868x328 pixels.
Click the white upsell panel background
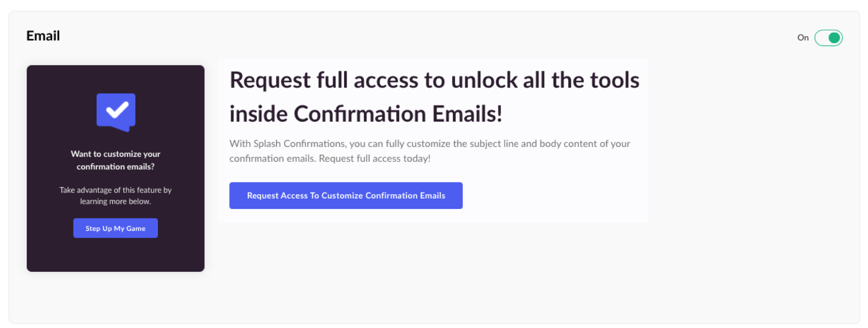point(553,198)
